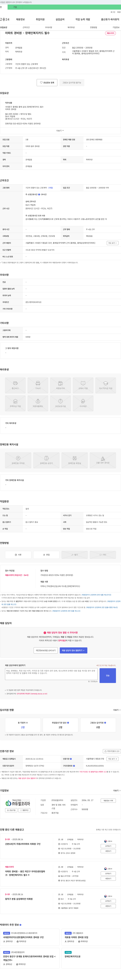
Task: Toggle 관심기업 for the company
Action: pyautogui.click(x=11, y=810)
